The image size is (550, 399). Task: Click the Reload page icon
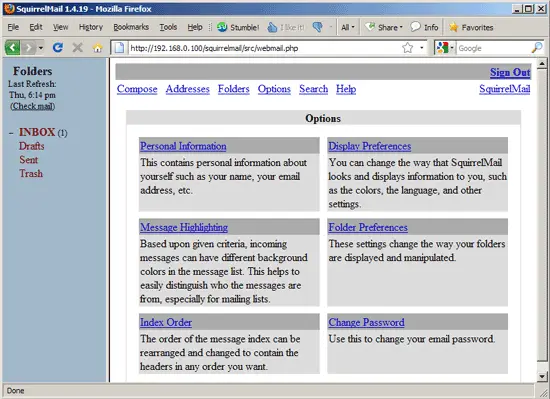tap(58, 47)
